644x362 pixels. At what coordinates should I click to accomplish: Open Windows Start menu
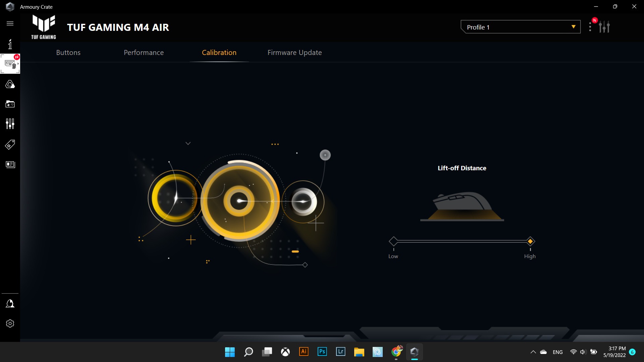230,352
